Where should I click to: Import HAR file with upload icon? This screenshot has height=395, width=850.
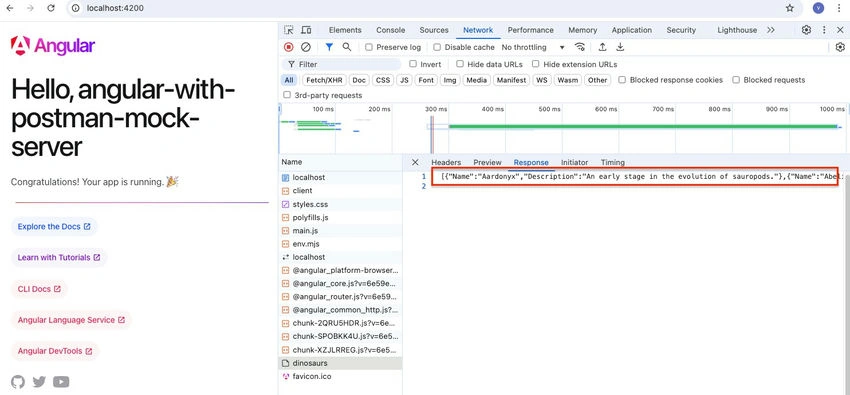pyautogui.click(x=602, y=47)
